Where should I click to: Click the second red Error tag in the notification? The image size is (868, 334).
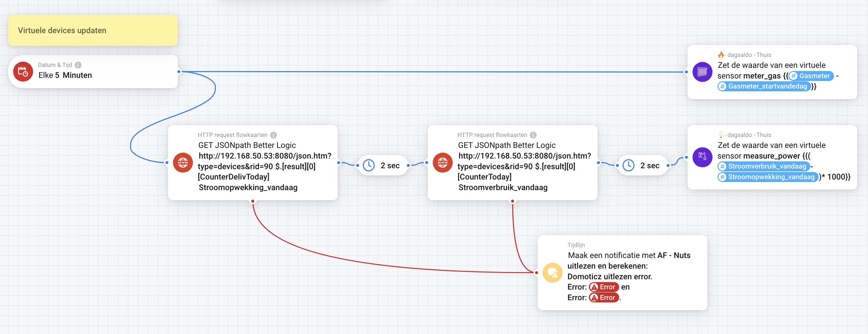(604, 297)
